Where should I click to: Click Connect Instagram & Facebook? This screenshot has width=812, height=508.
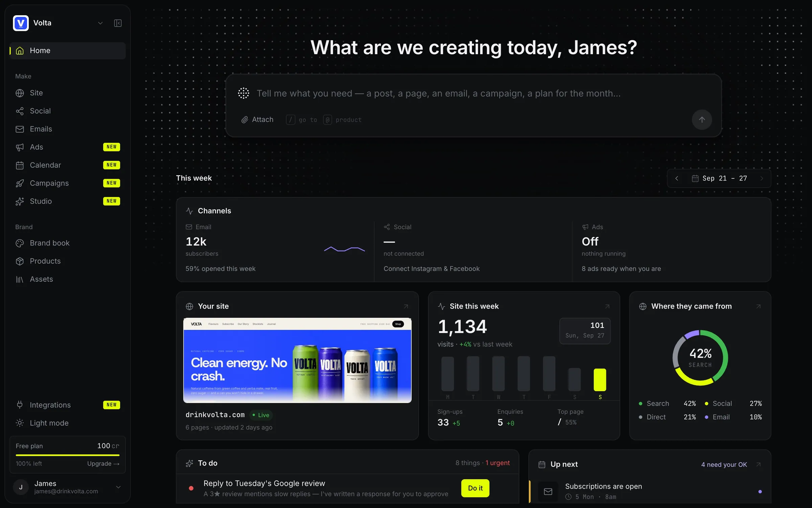pos(431,269)
